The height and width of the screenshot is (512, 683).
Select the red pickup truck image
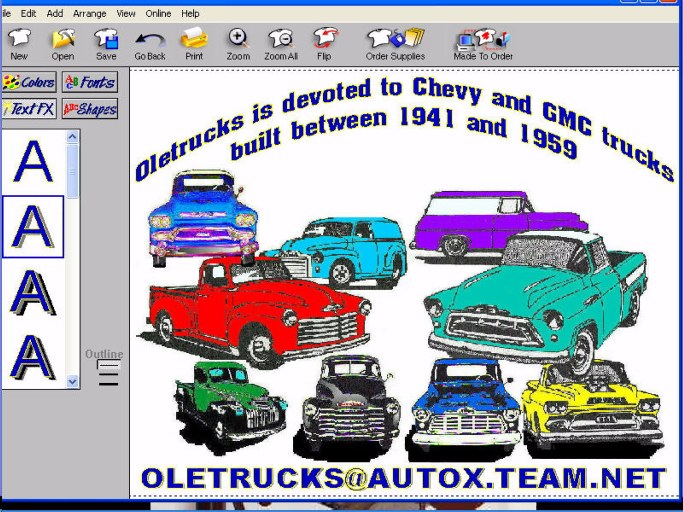(x=255, y=312)
